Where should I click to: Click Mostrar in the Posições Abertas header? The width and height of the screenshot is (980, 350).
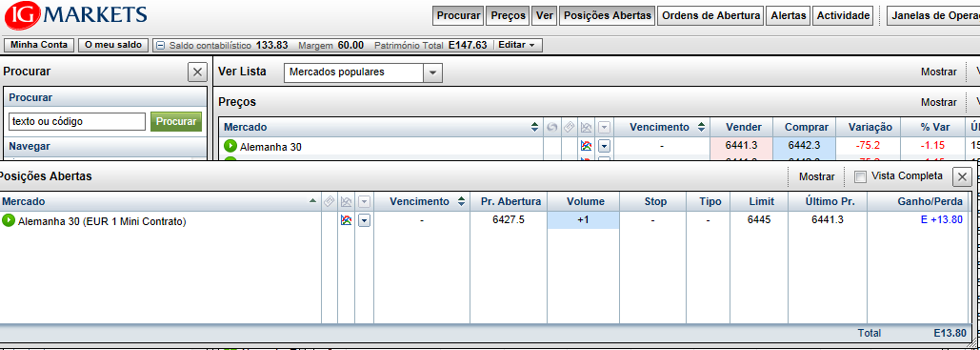pos(817,177)
